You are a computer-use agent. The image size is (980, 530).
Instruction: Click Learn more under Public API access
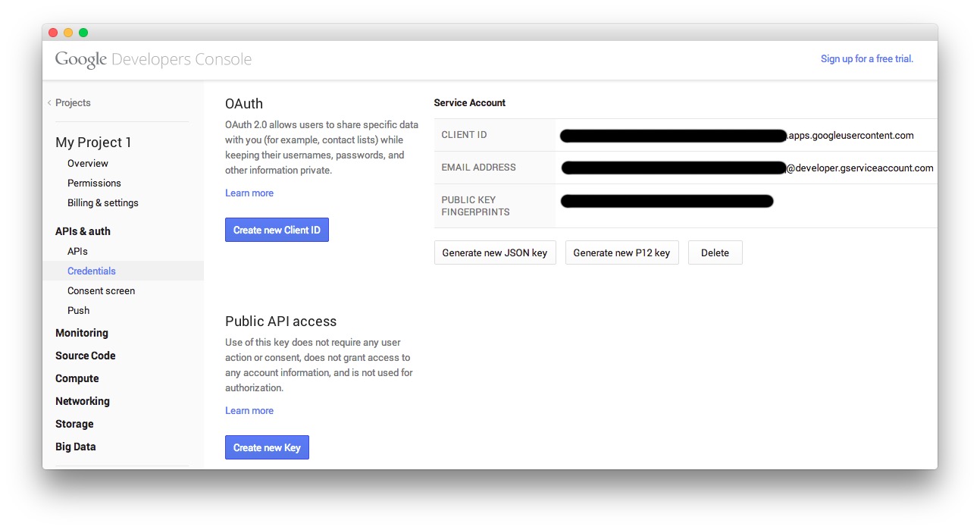coord(249,411)
